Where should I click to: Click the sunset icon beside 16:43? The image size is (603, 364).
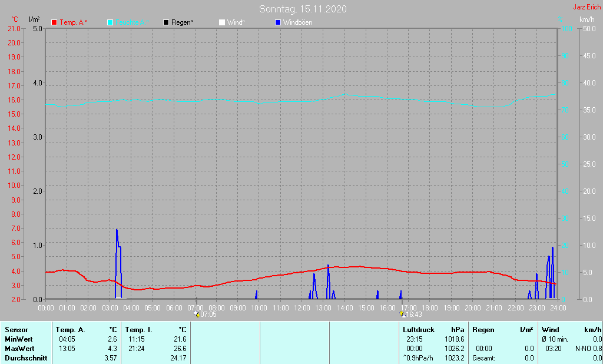pos(402,314)
